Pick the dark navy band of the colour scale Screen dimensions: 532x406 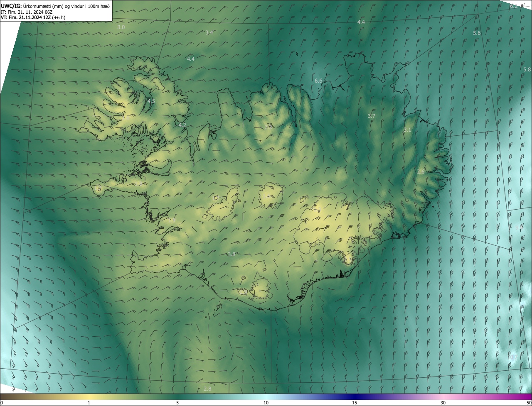355,396
